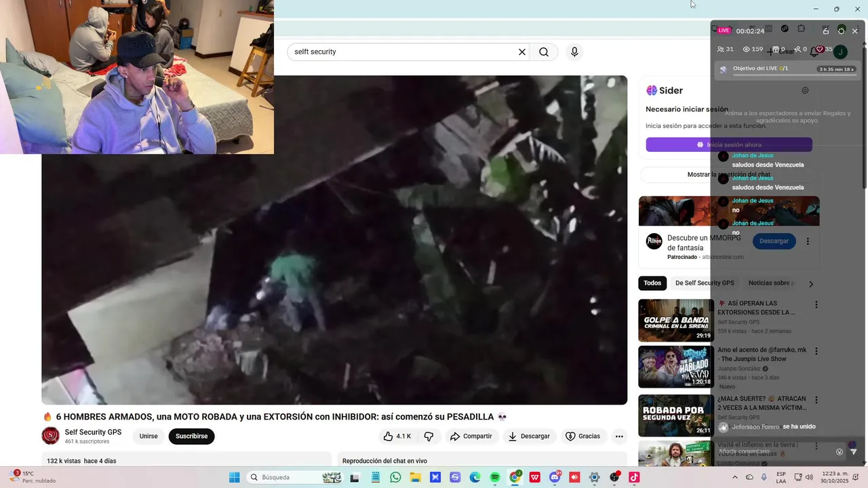Open the GOLPE A BANDA video thumbnail
Image resolution: width=868 pixels, height=488 pixels.
(x=676, y=321)
